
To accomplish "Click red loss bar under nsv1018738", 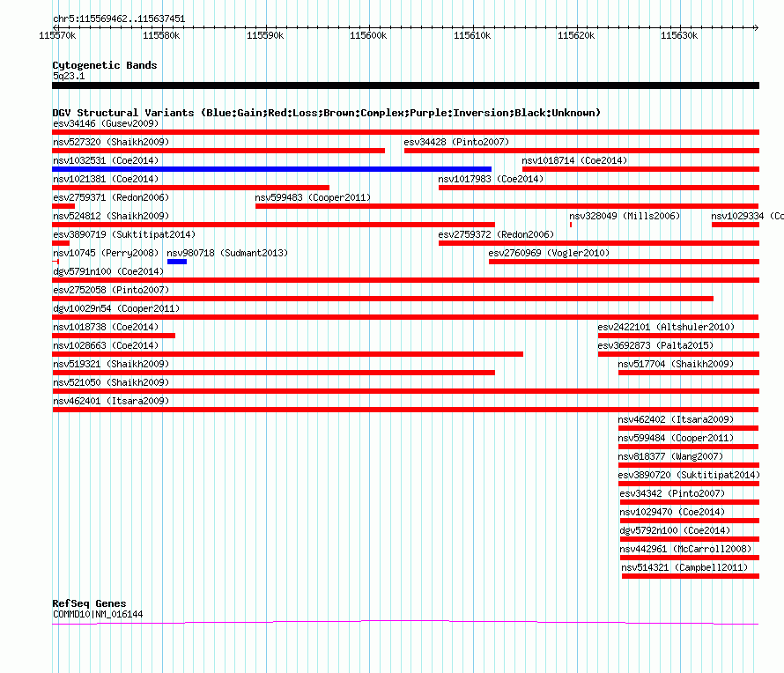I will pos(114,336).
